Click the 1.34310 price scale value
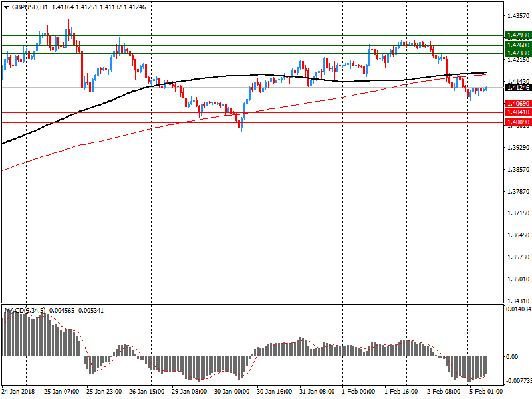Viewport: 532px width, 399px height. [518, 301]
